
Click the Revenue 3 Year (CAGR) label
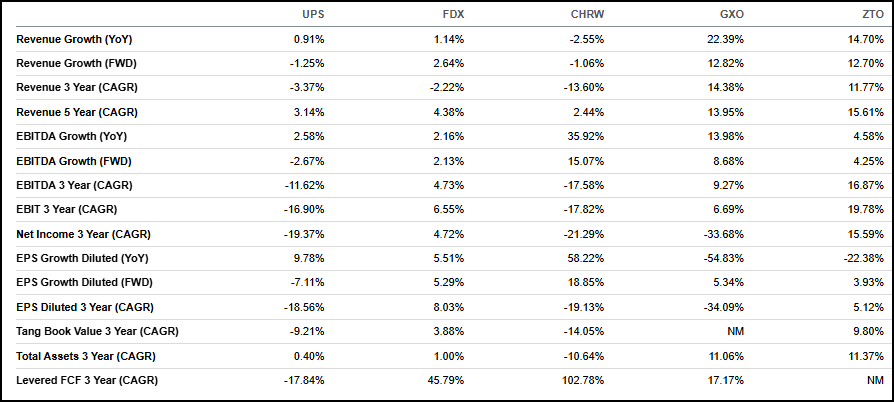[77, 88]
